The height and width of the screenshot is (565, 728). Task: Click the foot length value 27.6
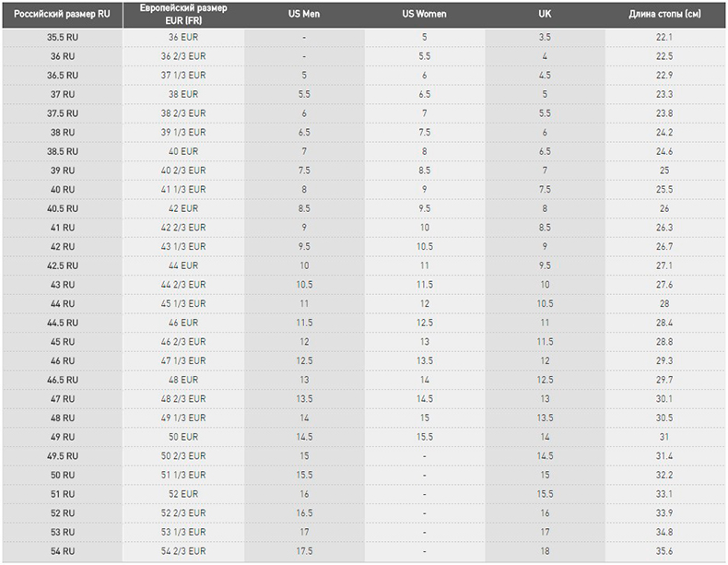[x=664, y=285]
